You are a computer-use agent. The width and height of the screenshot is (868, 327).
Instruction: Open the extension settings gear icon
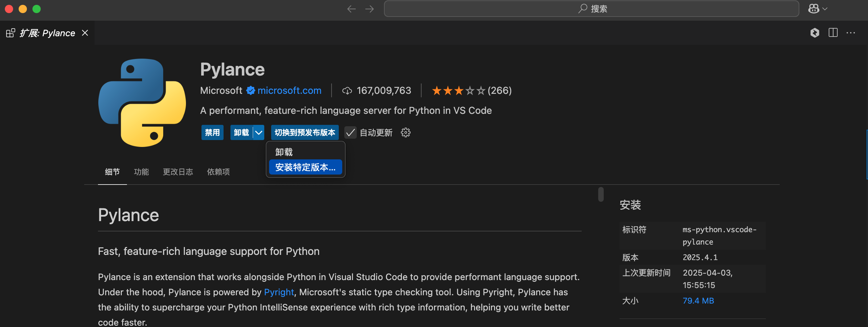[406, 132]
